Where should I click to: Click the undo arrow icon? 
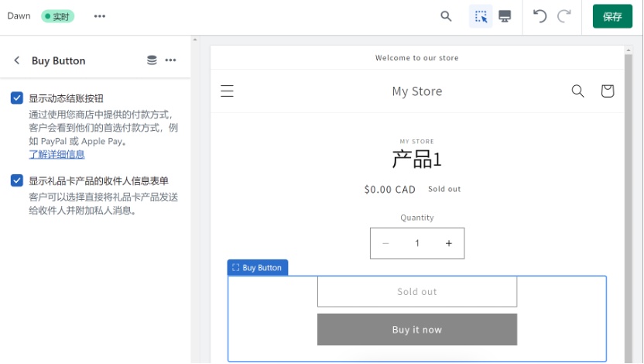[x=540, y=16]
